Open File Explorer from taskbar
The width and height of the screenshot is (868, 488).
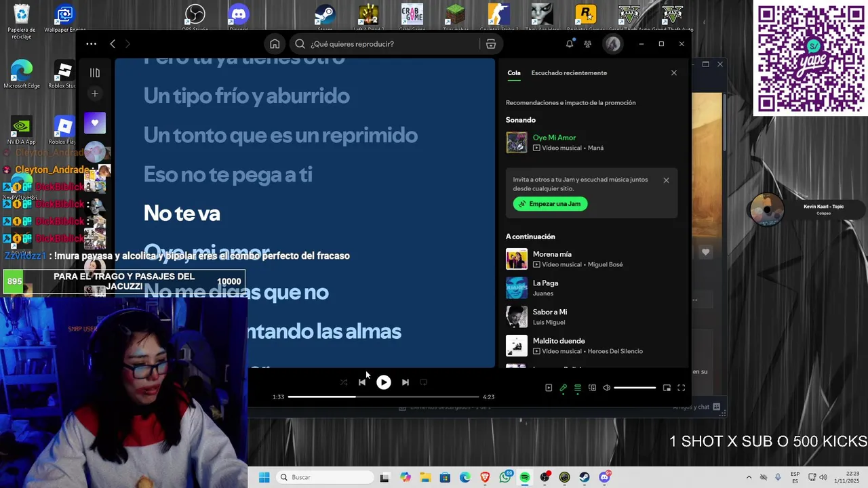point(425,477)
